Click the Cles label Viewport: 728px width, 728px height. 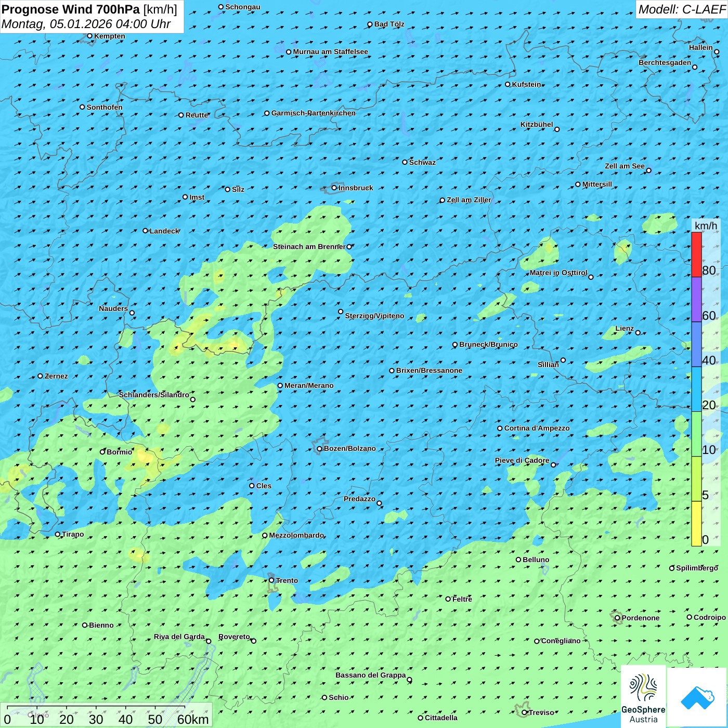pos(264,486)
